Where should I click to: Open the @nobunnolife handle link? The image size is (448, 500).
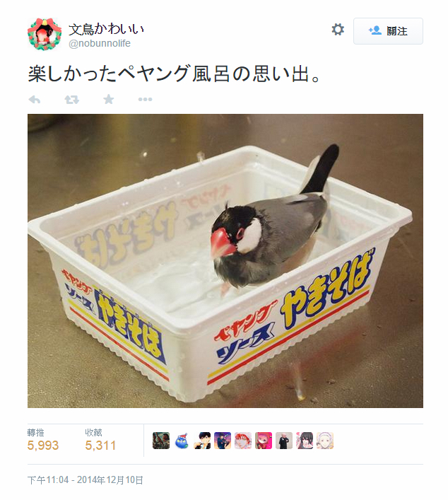(x=100, y=43)
